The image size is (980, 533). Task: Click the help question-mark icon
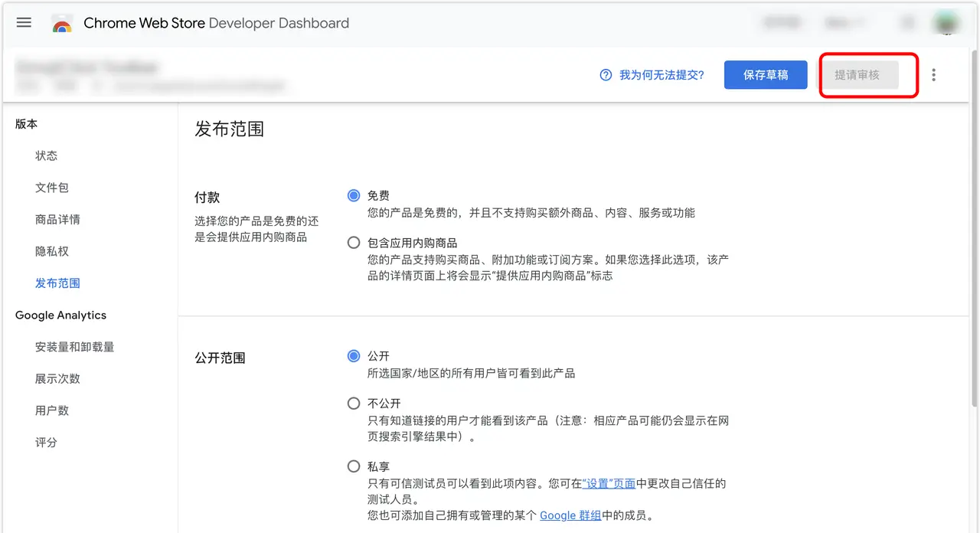tap(604, 75)
